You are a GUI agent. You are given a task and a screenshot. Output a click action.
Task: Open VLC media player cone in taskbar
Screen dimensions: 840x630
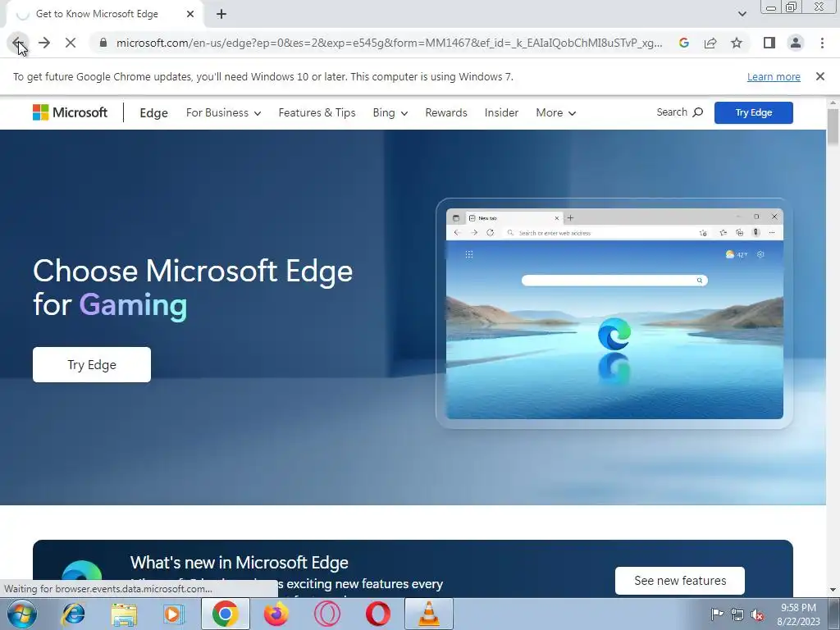click(428, 614)
